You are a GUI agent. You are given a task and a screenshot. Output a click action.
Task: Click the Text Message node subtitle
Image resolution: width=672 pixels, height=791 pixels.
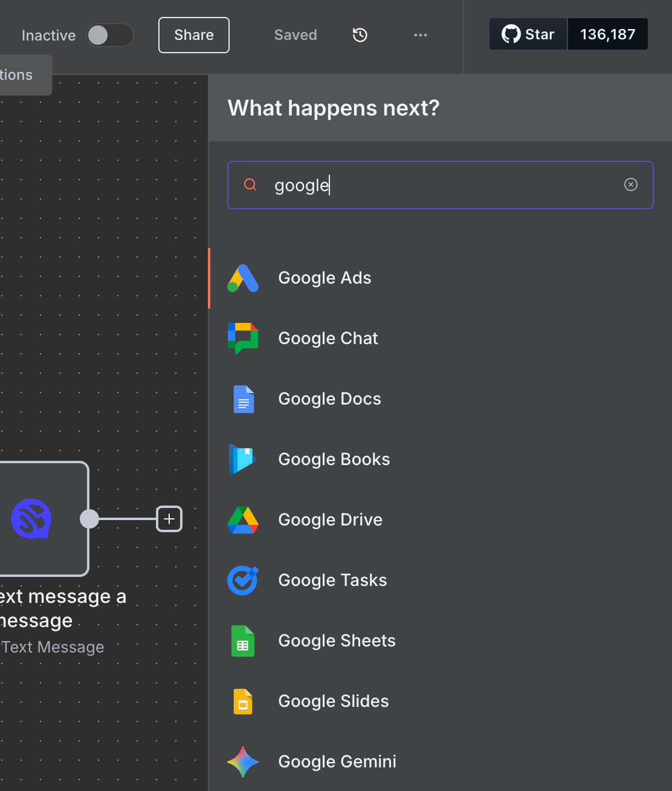click(53, 647)
